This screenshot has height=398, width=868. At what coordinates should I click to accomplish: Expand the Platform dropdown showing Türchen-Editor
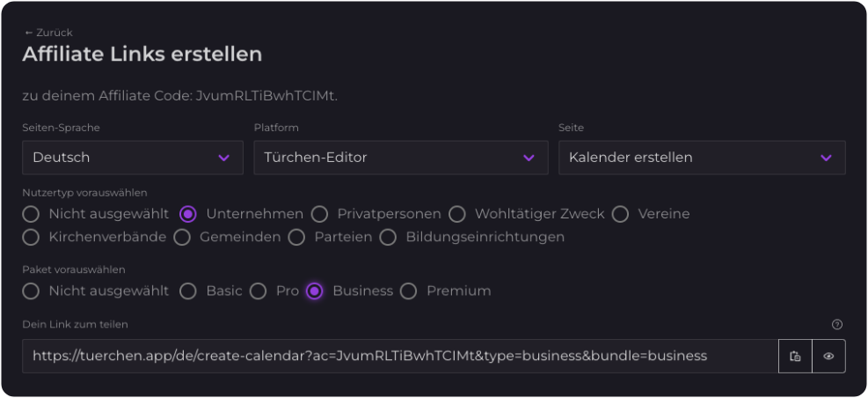400,158
